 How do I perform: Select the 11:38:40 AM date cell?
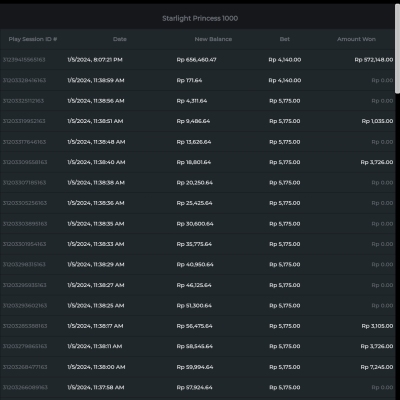96,162
